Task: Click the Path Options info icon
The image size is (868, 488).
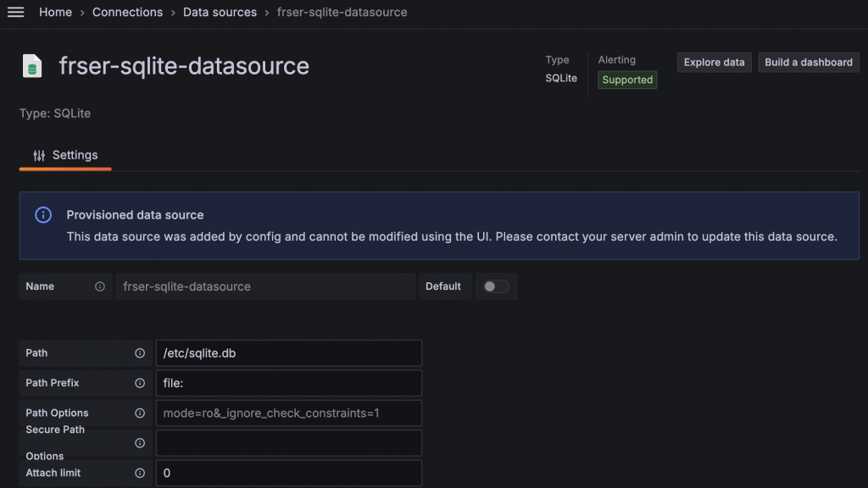Action: click(x=140, y=413)
